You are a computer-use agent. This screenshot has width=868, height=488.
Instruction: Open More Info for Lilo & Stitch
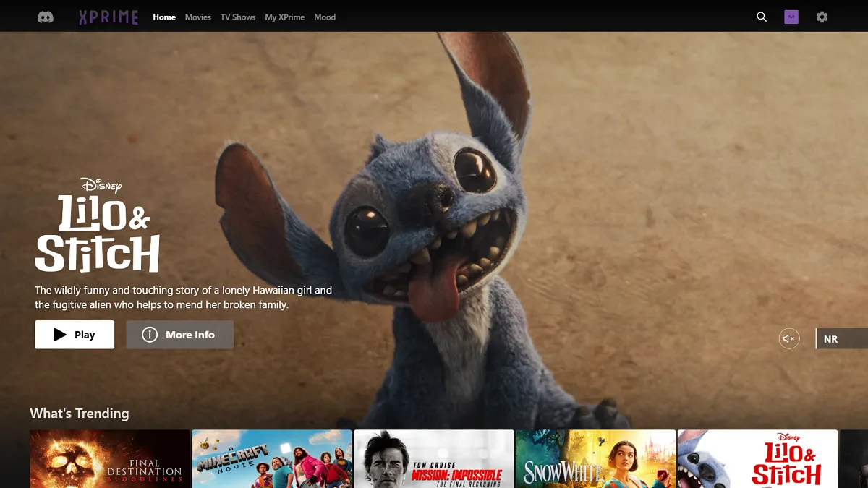click(x=179, y=335)
